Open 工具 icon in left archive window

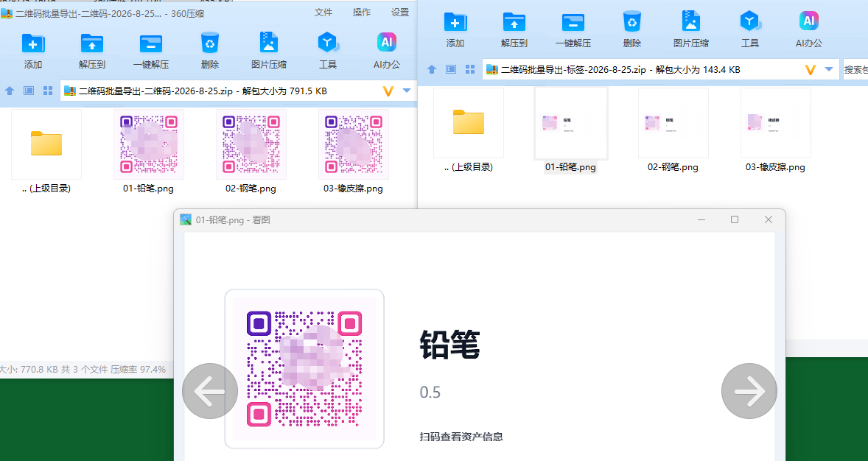(x=328, y=43)
